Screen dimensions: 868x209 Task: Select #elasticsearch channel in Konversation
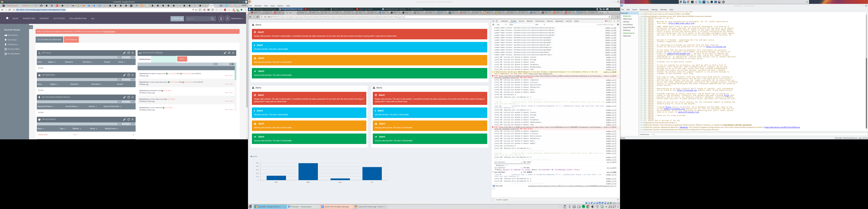click(x=629, y=33)
